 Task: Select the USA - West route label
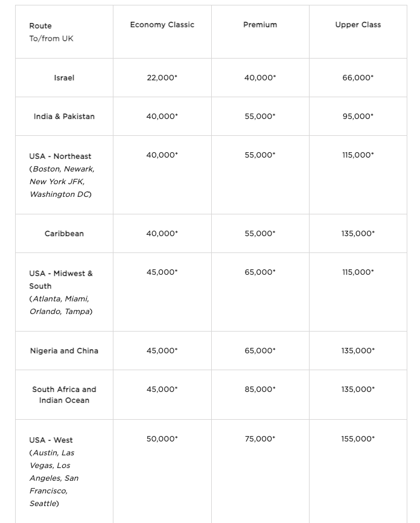pyautogui.click(x=51, y=440)
